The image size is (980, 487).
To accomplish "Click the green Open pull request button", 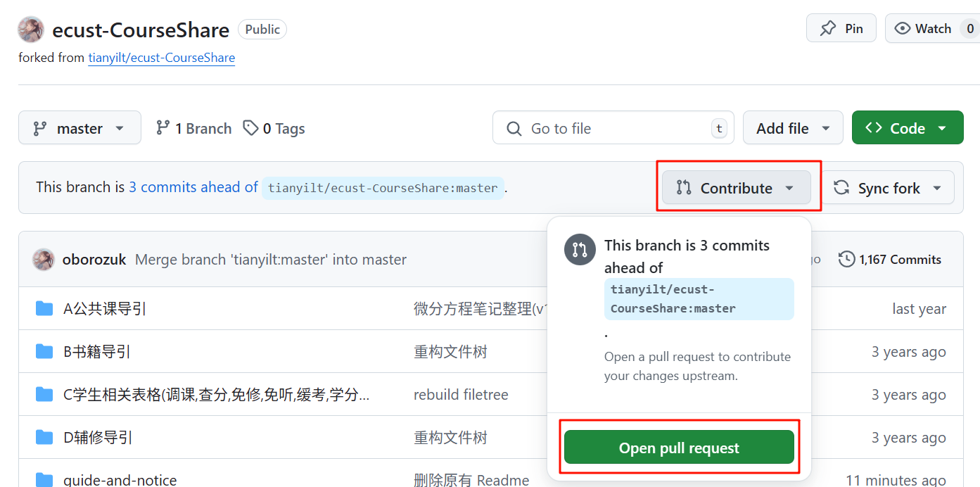I will (x=679, y=448).
